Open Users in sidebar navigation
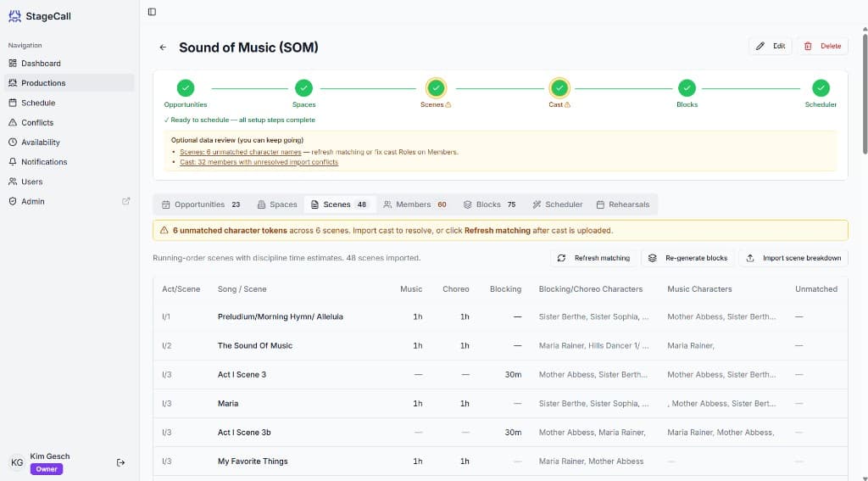 point(69,182)
